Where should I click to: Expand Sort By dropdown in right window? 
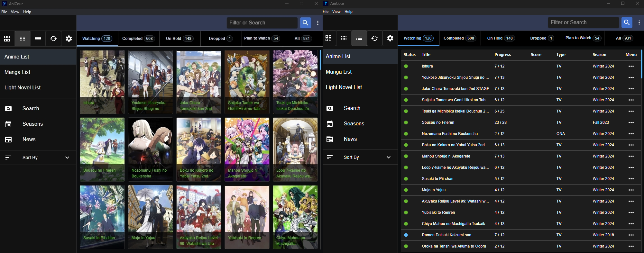359,157
